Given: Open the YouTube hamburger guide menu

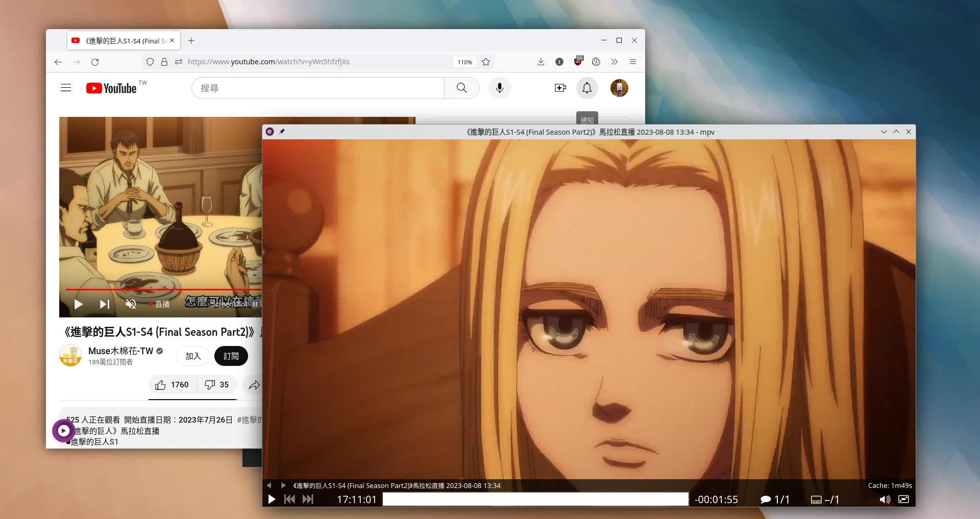Looking at the screenshot, I should pos(66,88).
